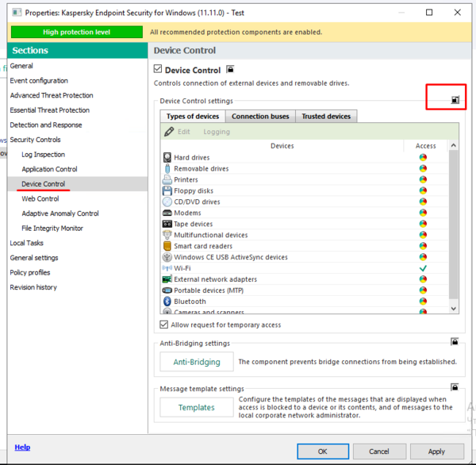Select the Wi-Fi antenna icon
This screenshot has width=476, height=465.
point(167,268)
